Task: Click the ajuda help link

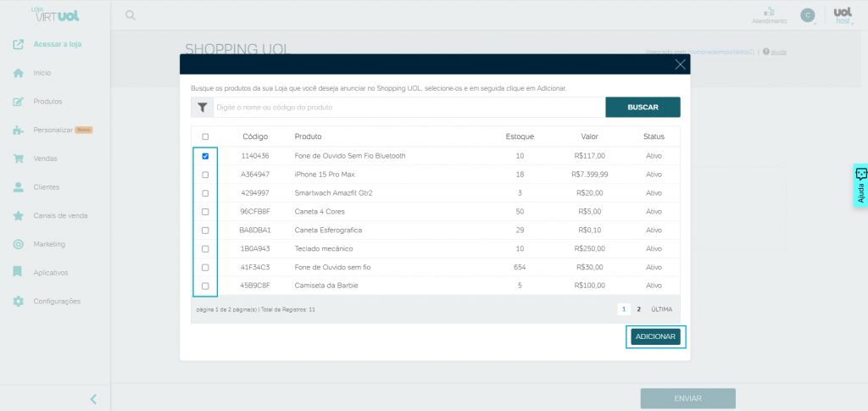Action: [779, 52]
